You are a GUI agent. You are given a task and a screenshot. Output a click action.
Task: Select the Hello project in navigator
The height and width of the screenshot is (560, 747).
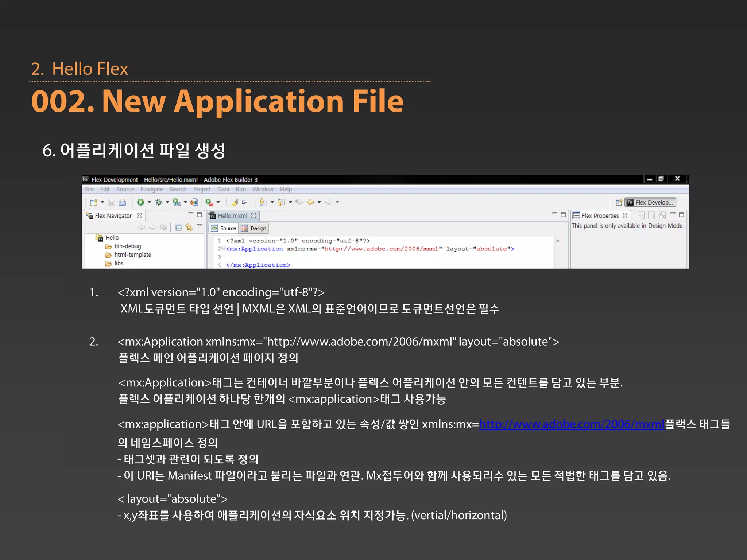click(108, 238)
